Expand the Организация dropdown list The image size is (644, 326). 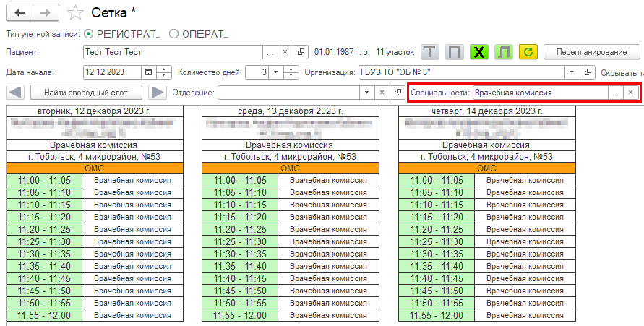572,72
